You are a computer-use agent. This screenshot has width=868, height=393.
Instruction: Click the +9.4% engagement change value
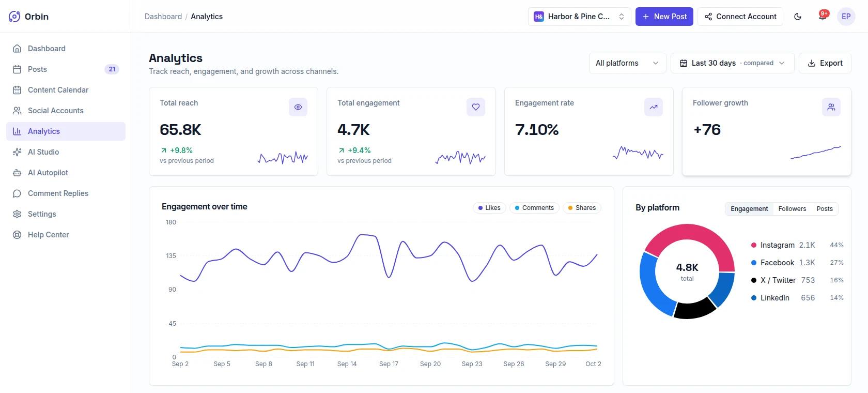pos(359,150)
